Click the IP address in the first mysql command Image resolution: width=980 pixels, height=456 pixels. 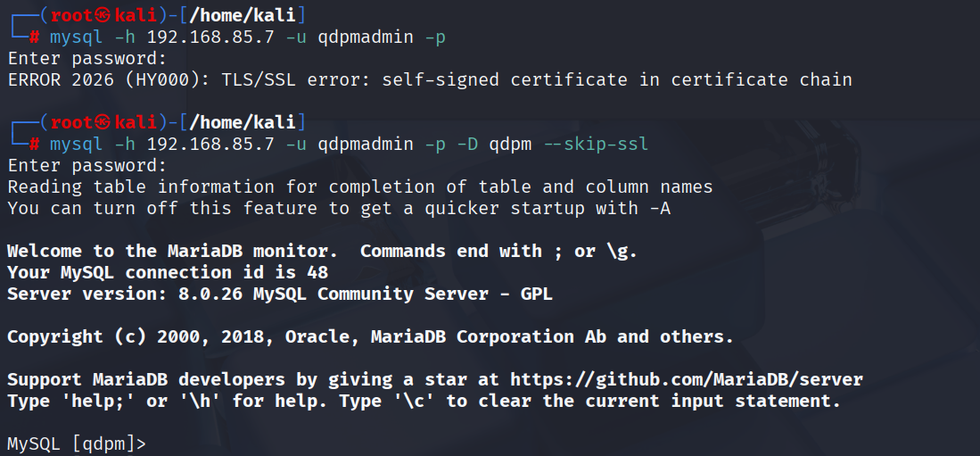pos(210,37)
